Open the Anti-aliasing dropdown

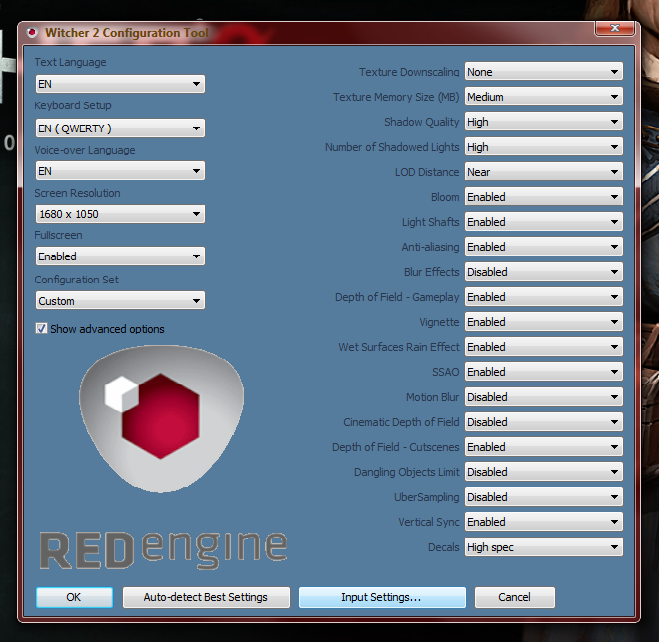pyautogui.click(x=544, y=247)
